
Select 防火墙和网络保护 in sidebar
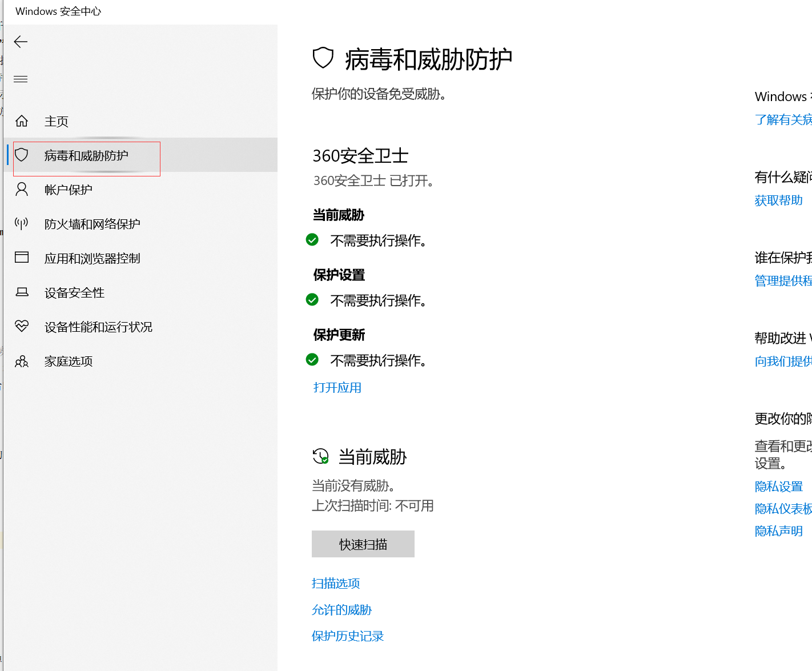pyautogui.click(x=92, y=224)
